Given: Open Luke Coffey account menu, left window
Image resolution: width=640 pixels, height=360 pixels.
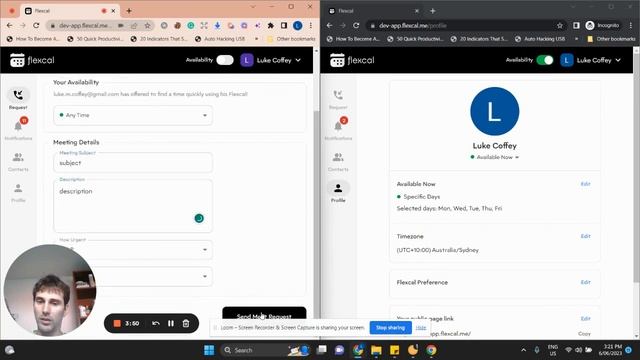Looking at the screenshot, I should [x=271, y=60].
